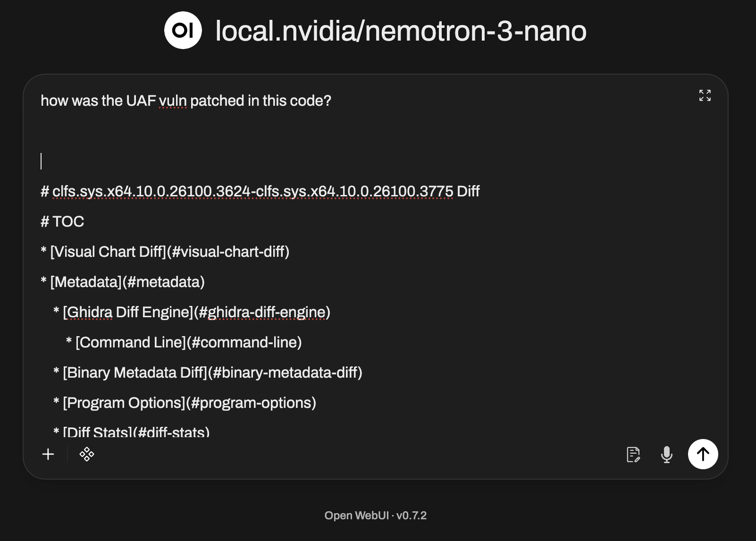Viewport: 756px width, 541px height.
Task: Expand the prompt input to fullscreen
Action: coord(705,95)
